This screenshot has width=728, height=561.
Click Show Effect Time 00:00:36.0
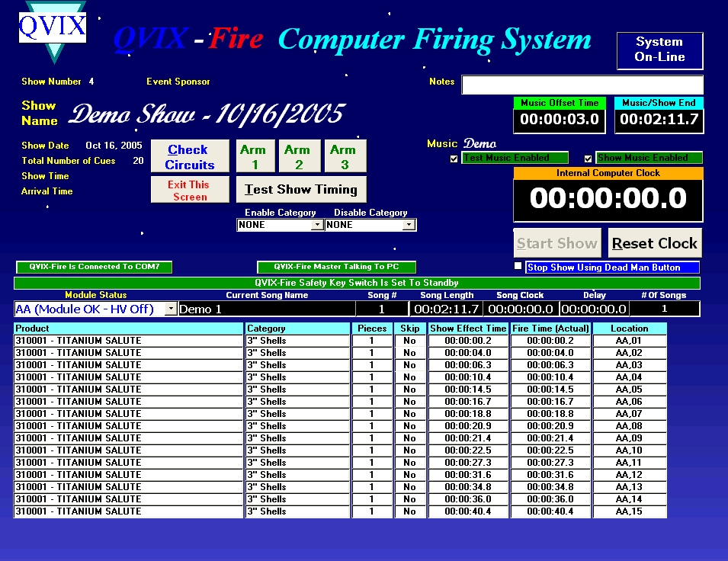468,499
